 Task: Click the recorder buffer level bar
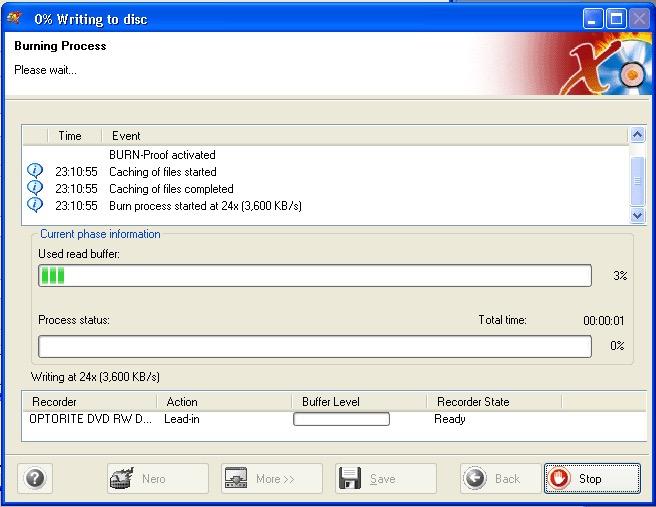341,419
